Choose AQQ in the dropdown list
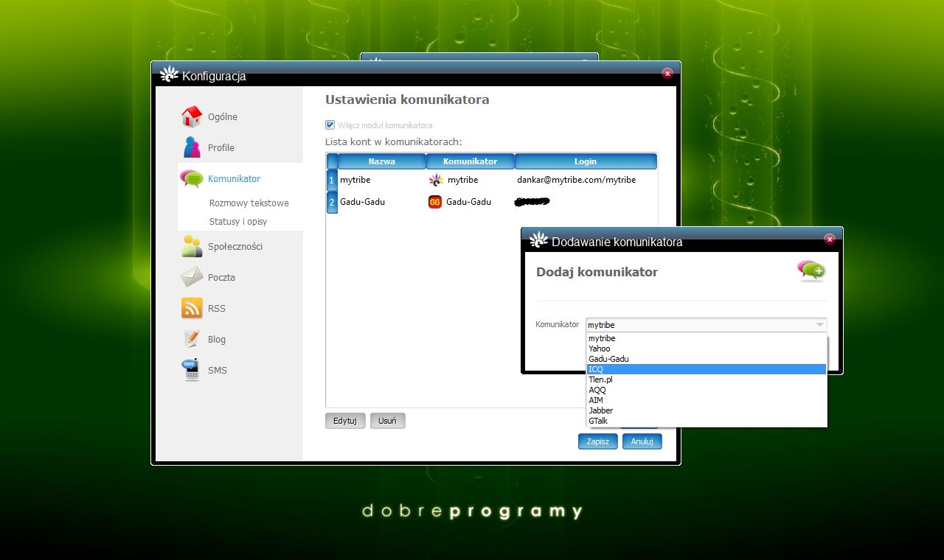This screenshot has height=560, width=944. click(x=707, y=390)
